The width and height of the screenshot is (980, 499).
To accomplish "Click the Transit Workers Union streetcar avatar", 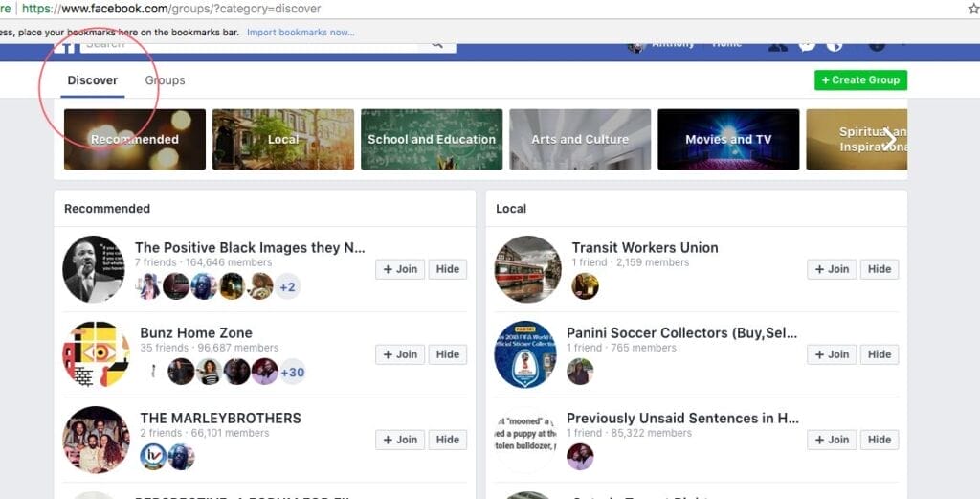I will (528, 269).
